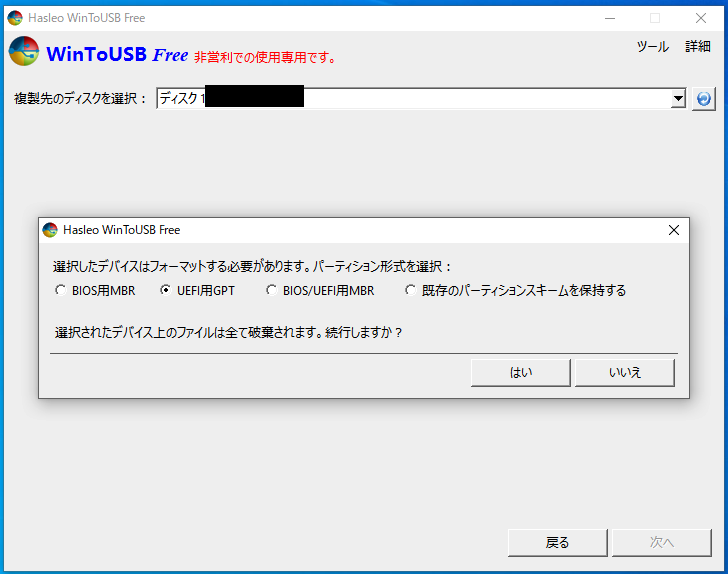Click the app icon in the main title bar
This screenshot has height=574, width=728.
pos(15,18)
